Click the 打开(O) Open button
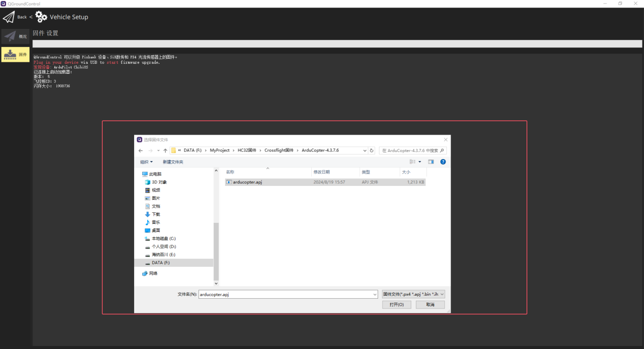The height and width of the screenshot is (349, 644). coord(397,305)
